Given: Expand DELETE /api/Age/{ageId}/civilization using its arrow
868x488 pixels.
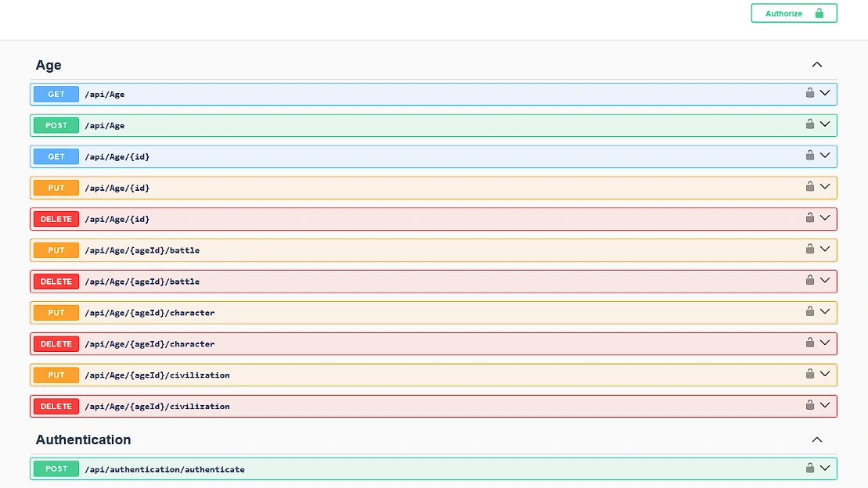Looking at the screenshot, I should click(825, 406).
